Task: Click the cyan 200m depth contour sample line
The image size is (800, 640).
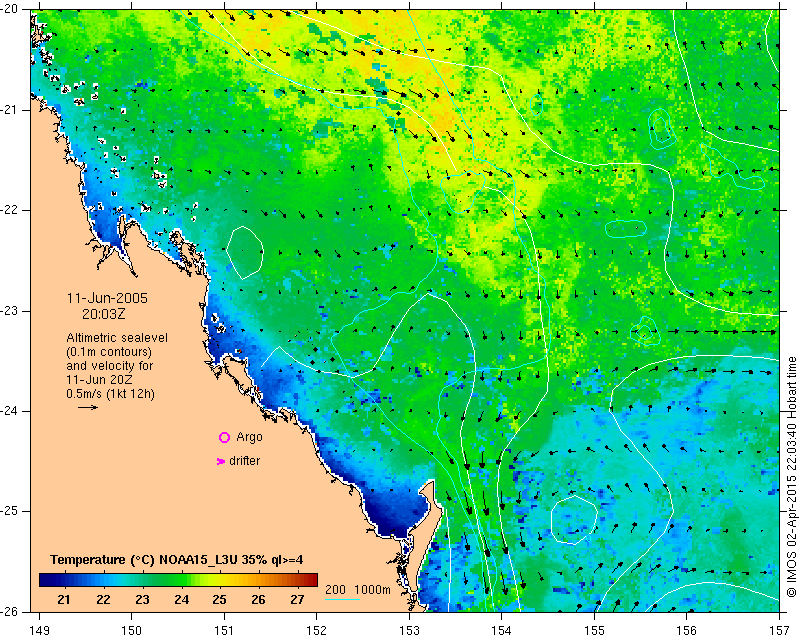Action: click(342, 599)
